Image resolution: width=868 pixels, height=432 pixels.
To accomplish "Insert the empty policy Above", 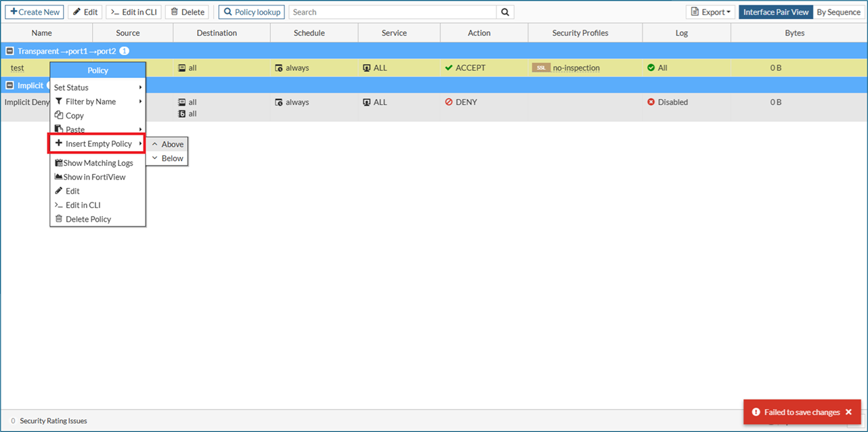I will click(167, 144).
